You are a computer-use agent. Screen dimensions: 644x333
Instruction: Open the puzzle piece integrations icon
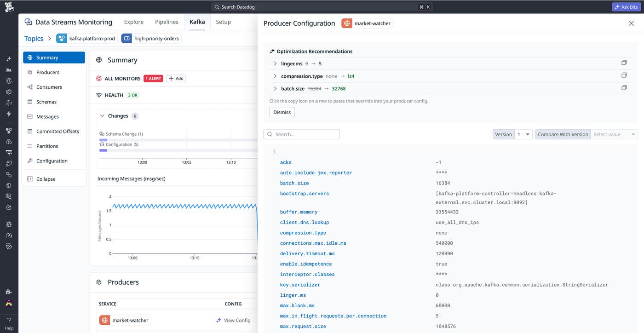coord(9,292)
